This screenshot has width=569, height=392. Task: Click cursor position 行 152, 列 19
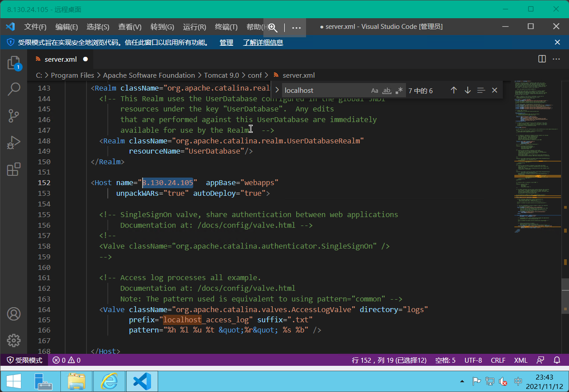389,360
